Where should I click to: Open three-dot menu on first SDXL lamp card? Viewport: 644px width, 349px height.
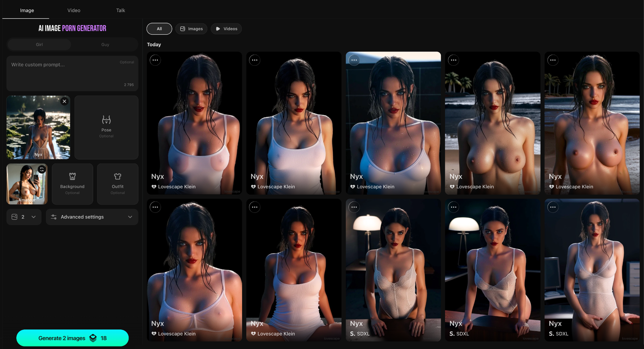(354, 207)
